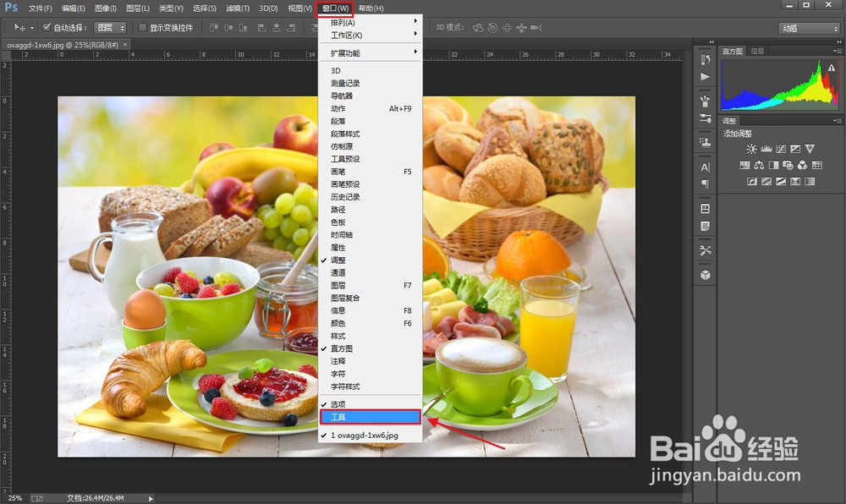Click the 3D slide mode icon
This screenshot has height=504, width=846.
521,28
